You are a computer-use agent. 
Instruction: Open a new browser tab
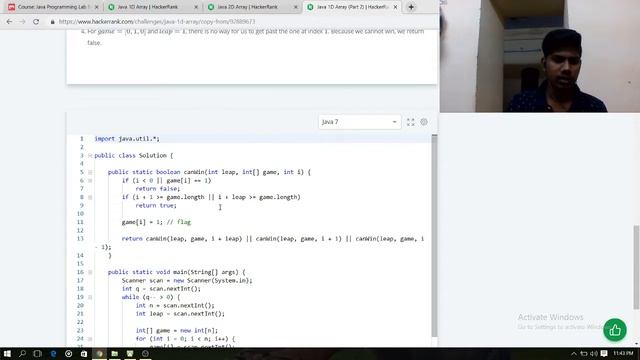(x=411, y=7)
